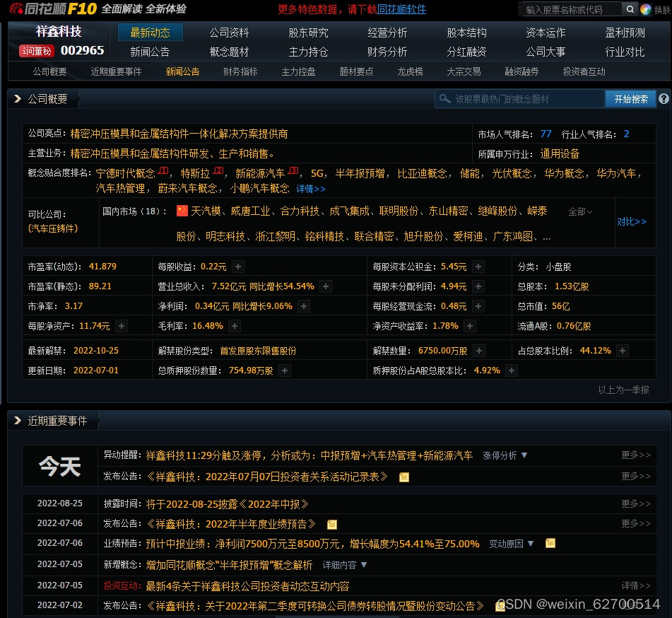Click the 通用设备 industry link
The width and height of the screenshot is (672, 618).
click(x=560, y=154)
